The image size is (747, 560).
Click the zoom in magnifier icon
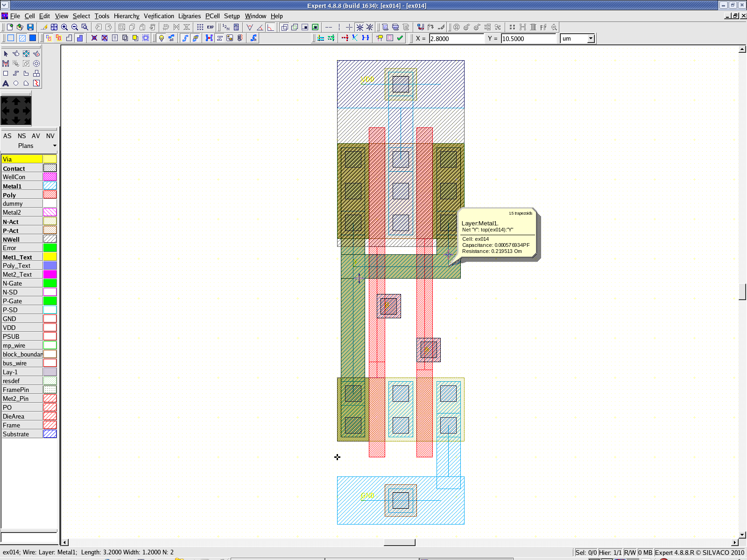click(64, 28)
